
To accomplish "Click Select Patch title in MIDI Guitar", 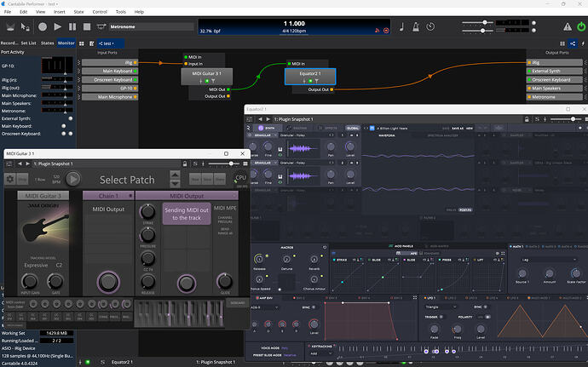I will [x=127, y=180].
